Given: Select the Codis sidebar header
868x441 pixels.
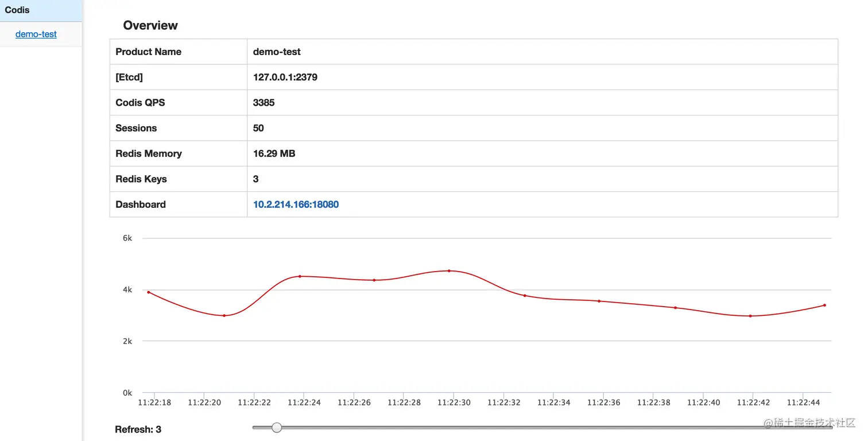Looking at the screenshot, I should (x=41, y=10).
